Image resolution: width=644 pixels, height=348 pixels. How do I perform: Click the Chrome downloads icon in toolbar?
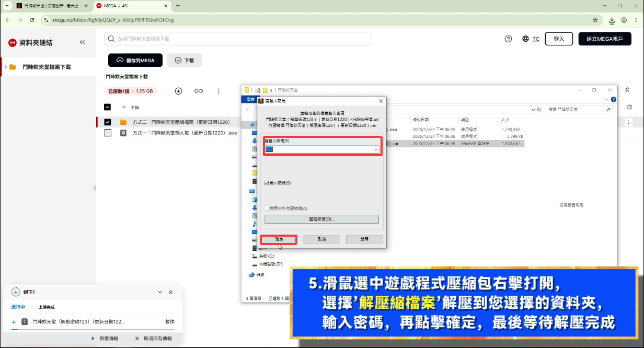pyautogui.click(x=612, y=20)
